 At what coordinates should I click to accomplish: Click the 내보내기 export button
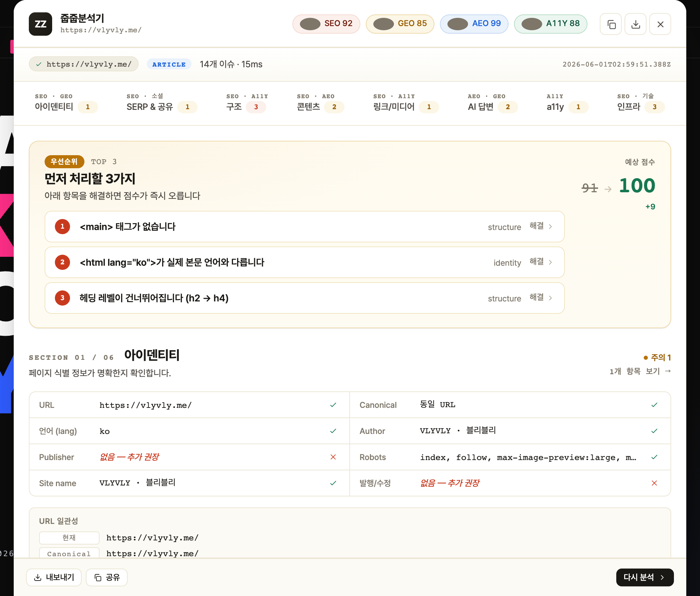[54, 577]
